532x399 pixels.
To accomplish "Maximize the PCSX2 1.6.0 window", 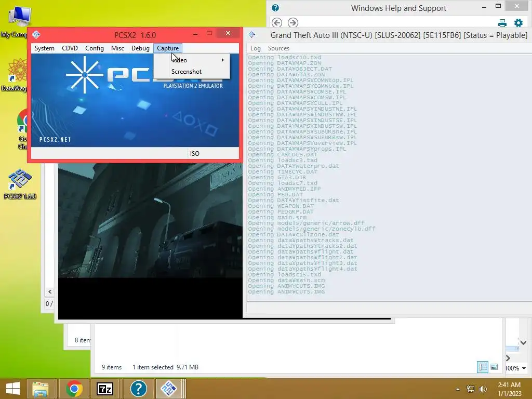I will (209, 33).
